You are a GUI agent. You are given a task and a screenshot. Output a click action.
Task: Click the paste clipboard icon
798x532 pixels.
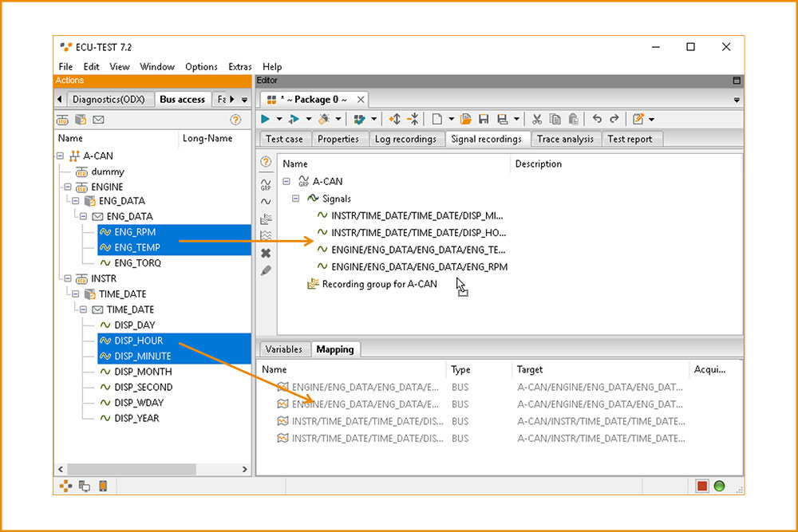point(574,119)
